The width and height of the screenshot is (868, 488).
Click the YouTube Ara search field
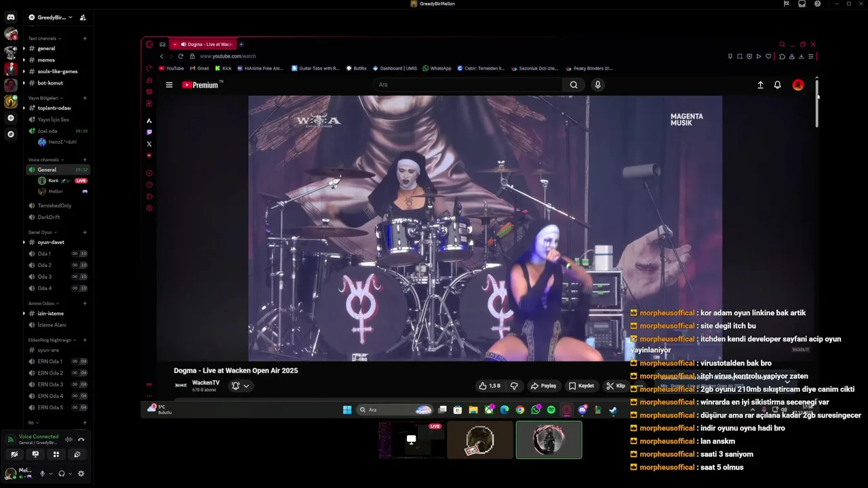pos(468,85)
